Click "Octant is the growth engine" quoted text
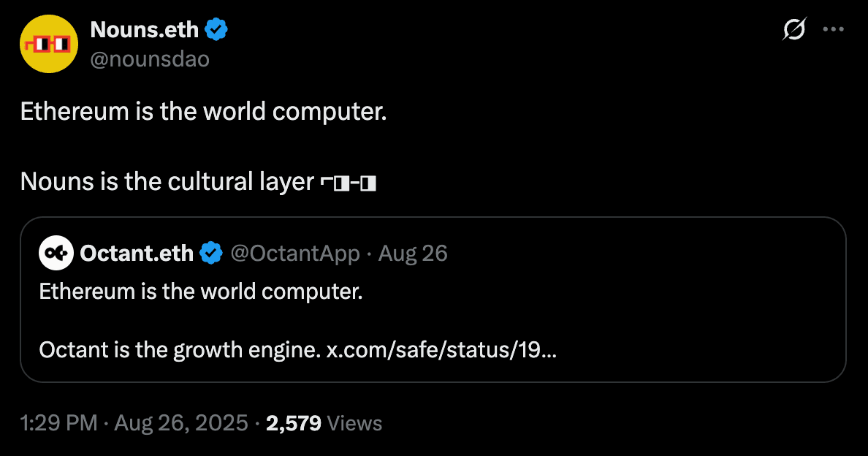Viewport: 868px width, 456px height. [x=179, y=351]
